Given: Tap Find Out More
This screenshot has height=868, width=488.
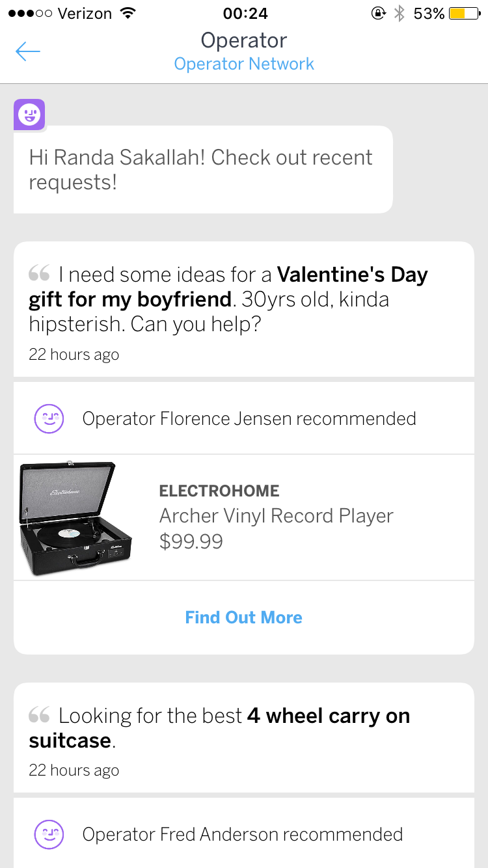Looking at the screenshot, I should click(244, 617).
